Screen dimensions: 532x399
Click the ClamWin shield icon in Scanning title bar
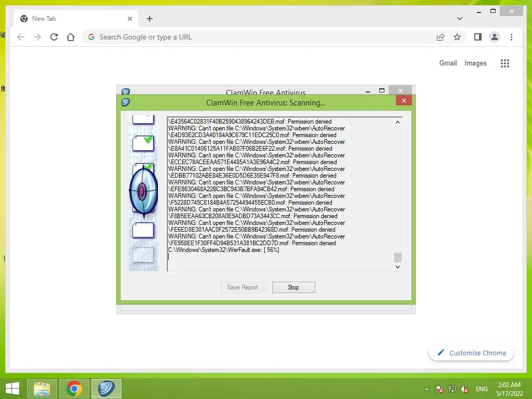[x=126, y=102]
